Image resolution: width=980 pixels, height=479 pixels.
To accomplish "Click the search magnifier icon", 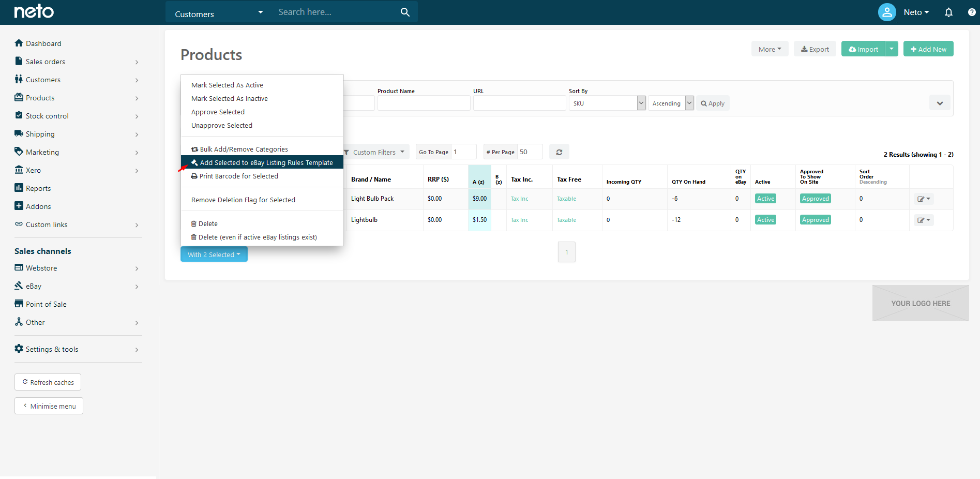I will (x=405, y=12).
